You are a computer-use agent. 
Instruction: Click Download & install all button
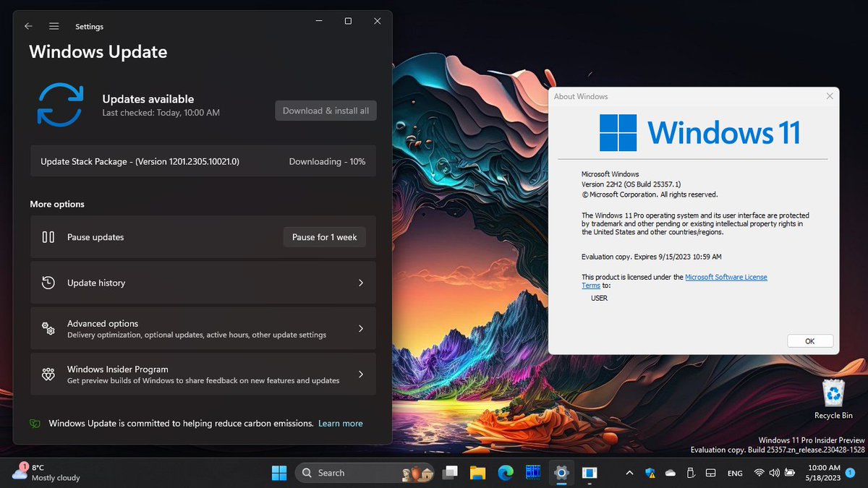pyautogui.click(x=325, y=111)
